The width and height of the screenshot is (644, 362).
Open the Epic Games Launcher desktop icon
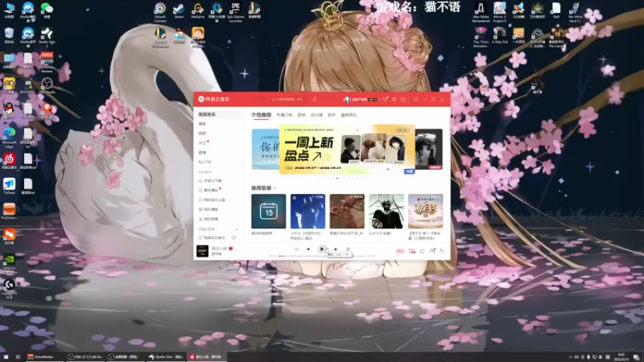coord(235,13)
